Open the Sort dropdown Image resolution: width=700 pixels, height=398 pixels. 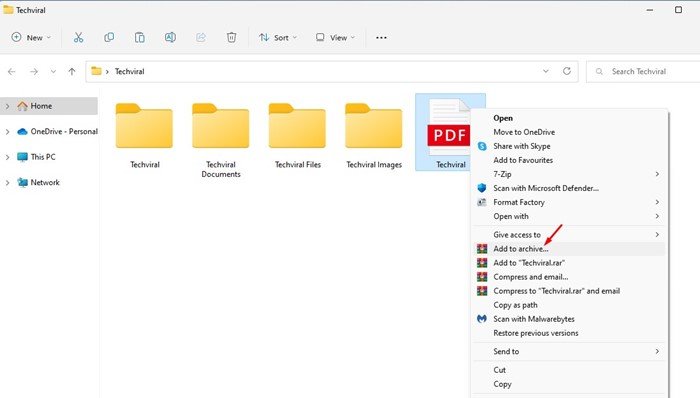point(278,37)
